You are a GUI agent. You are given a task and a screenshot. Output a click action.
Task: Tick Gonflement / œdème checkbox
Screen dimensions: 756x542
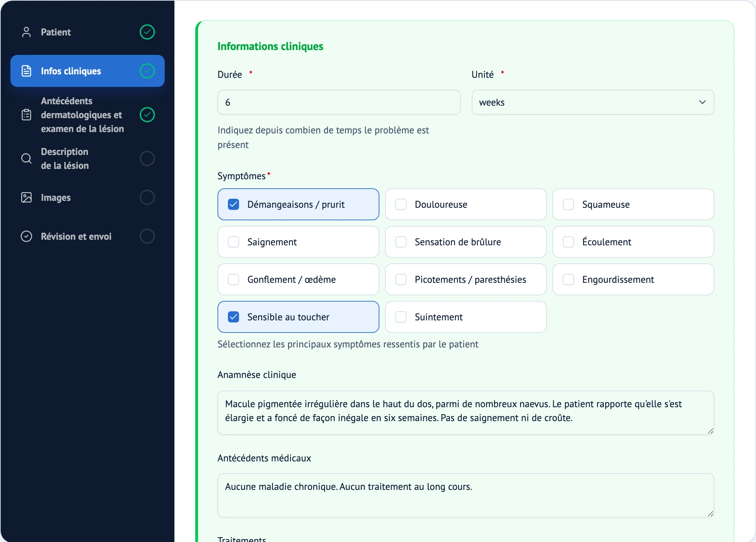coord(233,279)
